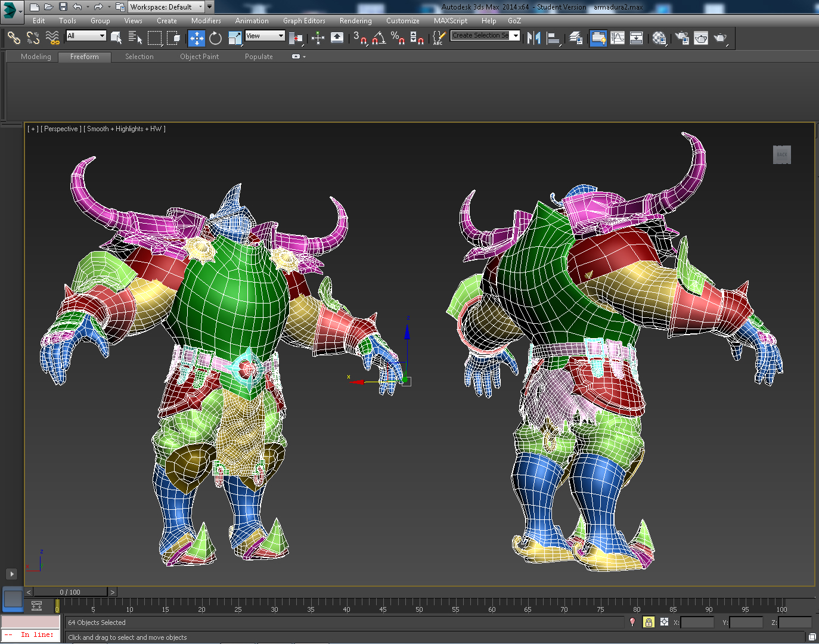This screenshot has height=644, width=819.
Task: Open the reference coordinate system View dropdown
Action: point(265,36)
